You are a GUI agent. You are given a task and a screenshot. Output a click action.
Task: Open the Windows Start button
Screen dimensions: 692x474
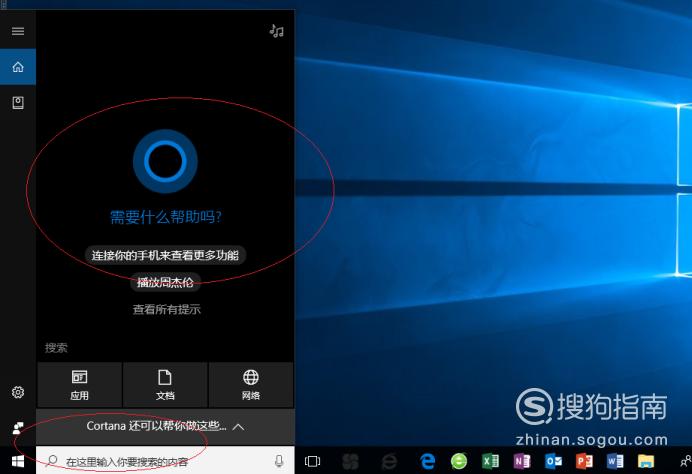coord(18,461)
